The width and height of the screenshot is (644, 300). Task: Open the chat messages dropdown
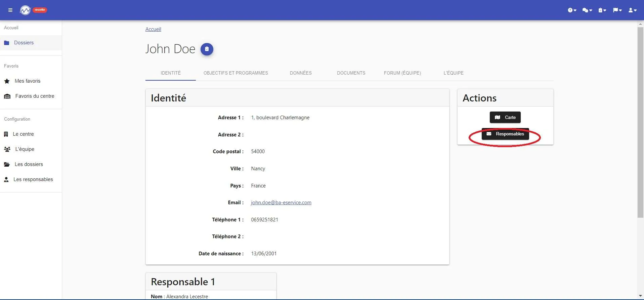point(587,10)
